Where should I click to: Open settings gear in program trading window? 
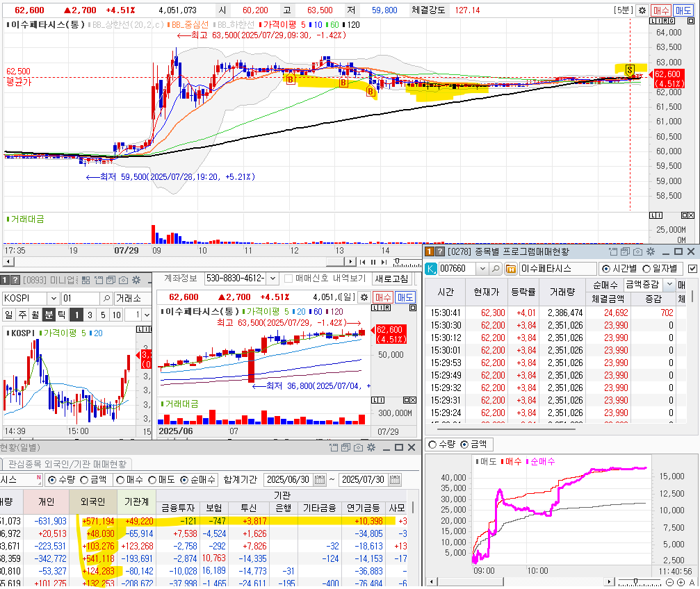tap(651, 251)
